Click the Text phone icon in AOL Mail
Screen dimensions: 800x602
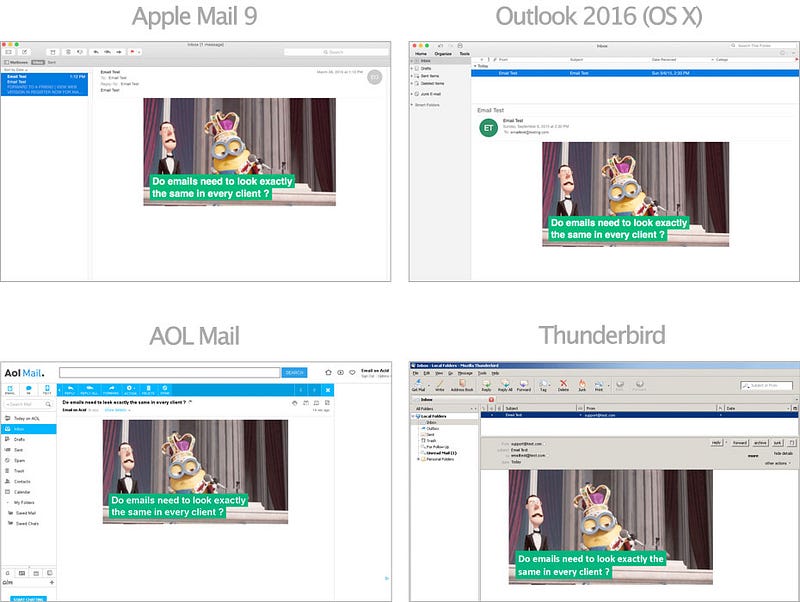46,390
